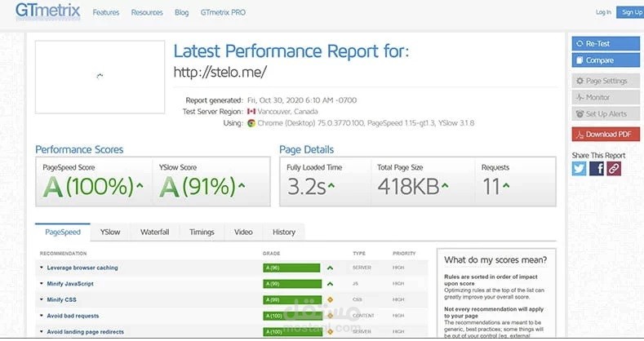Click the Monitor button
The width and height of the screenshot is (644, 341).
pos(606,97)
